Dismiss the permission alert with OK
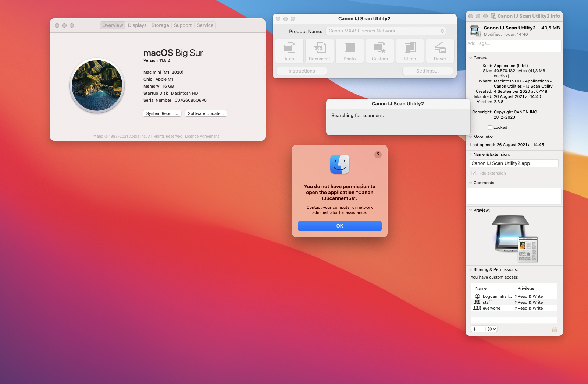This screenshot has width=588, height=384. 340,226
